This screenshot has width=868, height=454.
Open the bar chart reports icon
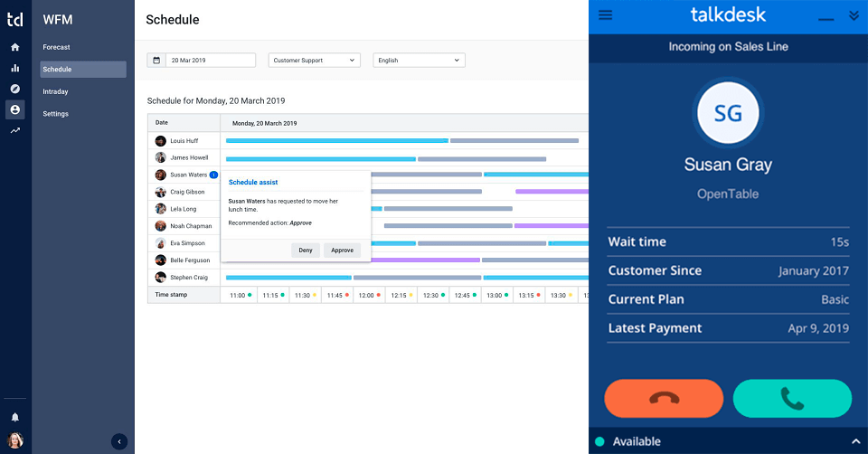point(14,68)
